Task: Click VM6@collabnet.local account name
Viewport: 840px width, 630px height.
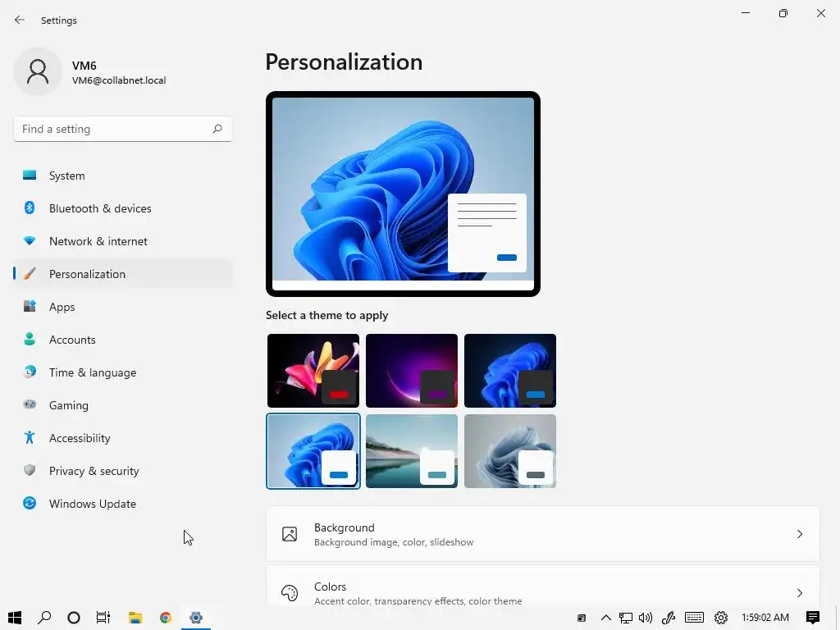Action: click(119, 80)
